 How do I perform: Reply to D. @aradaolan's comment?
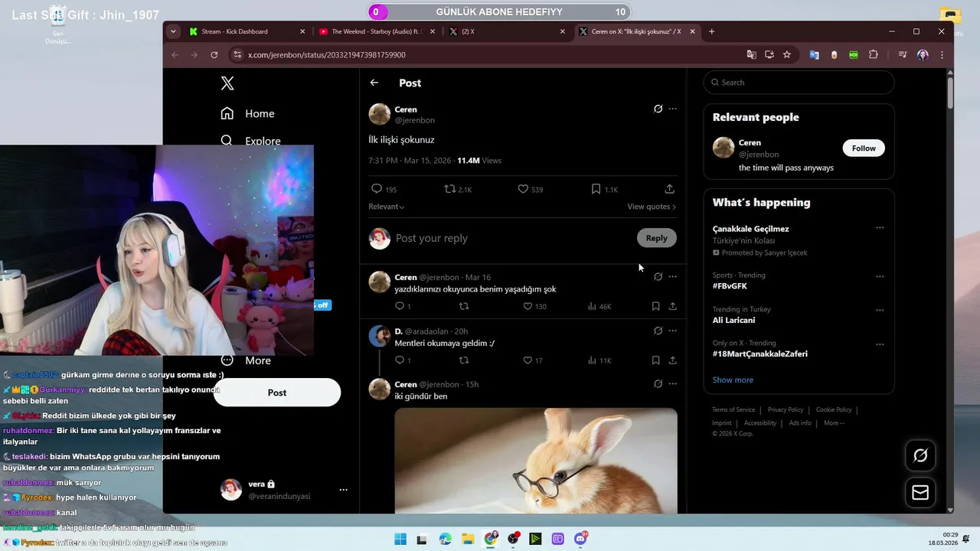coord(399,360)
